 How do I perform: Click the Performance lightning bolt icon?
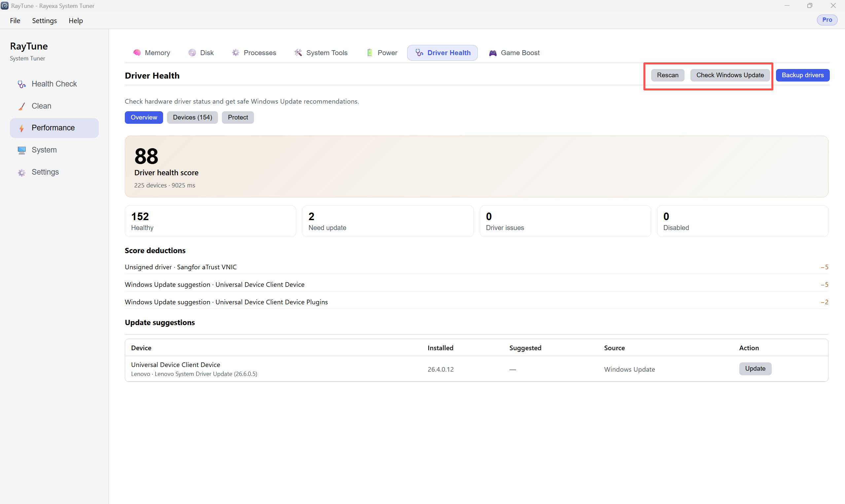22,128
